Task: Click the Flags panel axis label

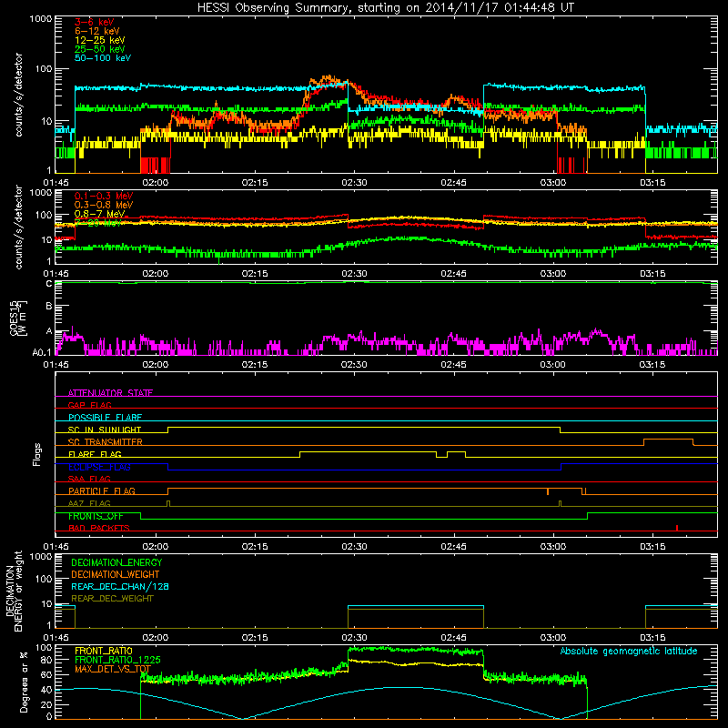Action: (x=36, y=454)
